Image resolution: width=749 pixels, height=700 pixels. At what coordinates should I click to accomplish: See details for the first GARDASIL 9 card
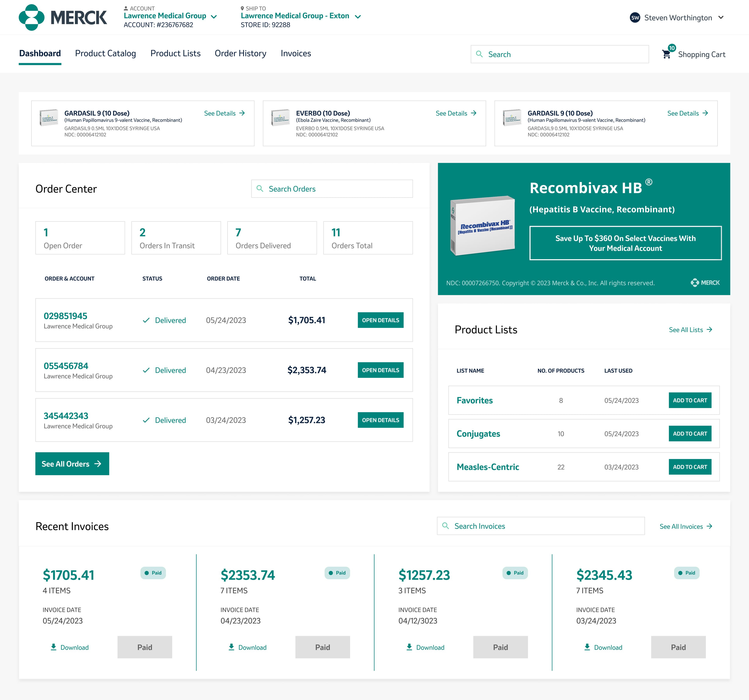coord(225,113)
